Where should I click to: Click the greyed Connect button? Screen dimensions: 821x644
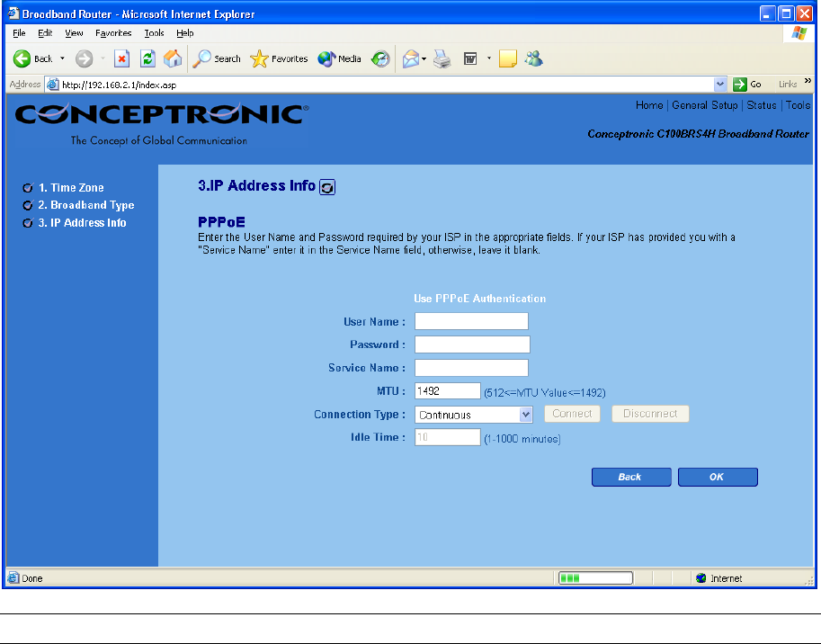tap(572, 414)
